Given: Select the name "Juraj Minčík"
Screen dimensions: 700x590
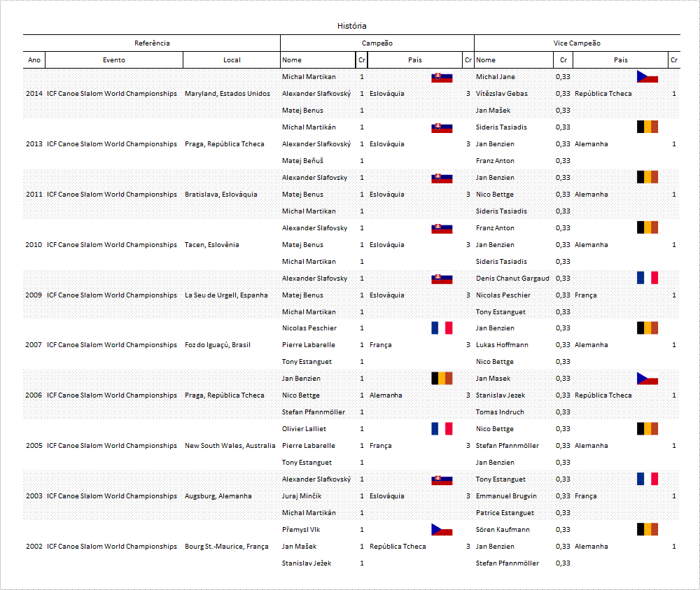Looking at the screenshot, I should coord(301,496).
